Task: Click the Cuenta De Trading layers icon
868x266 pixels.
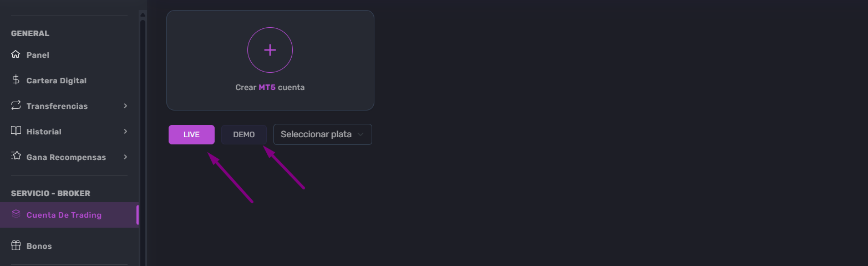Action: click(x=16, y=214)
